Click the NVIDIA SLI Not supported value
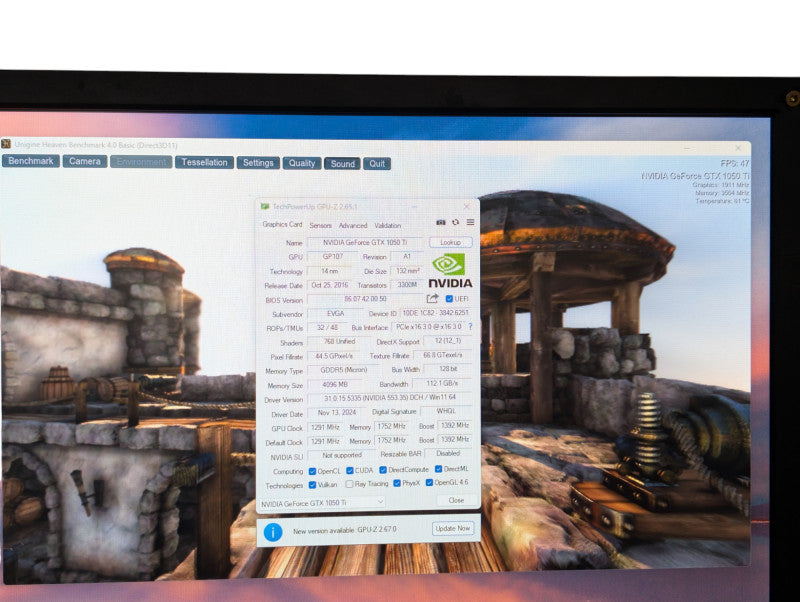The height and width of the screenshot is (602, 800). click(342, 455)
